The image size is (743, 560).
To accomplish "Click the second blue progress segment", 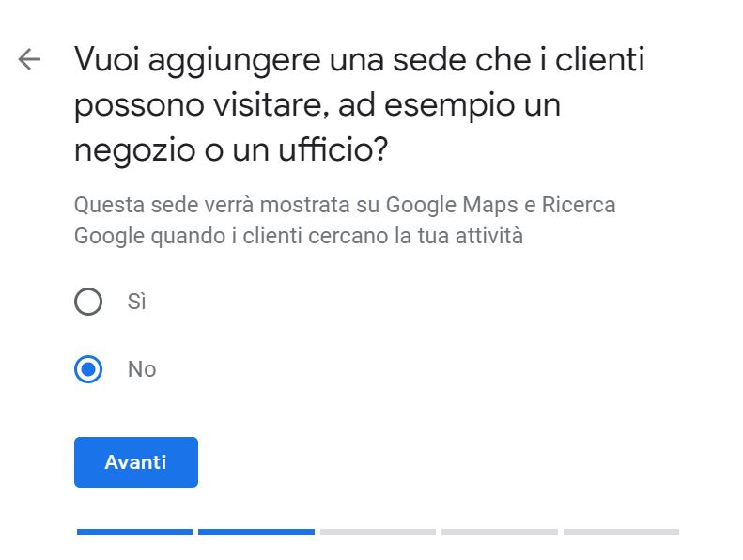I will [x=256, y=532].
